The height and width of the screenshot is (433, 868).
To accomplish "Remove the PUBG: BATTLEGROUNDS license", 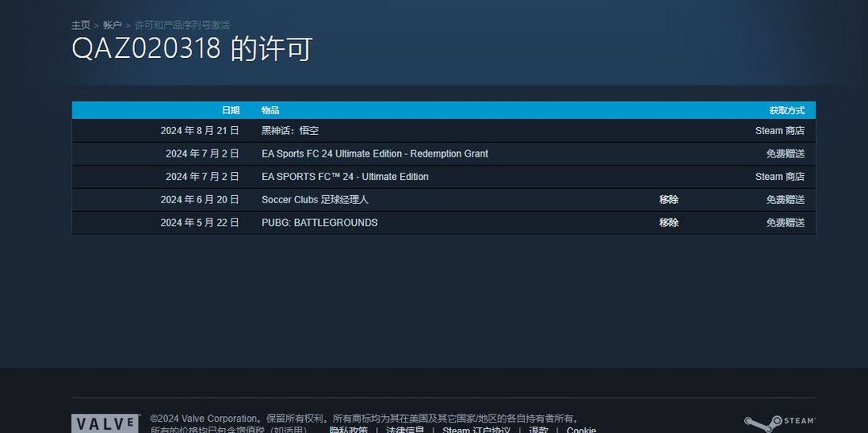I will 669,223.
